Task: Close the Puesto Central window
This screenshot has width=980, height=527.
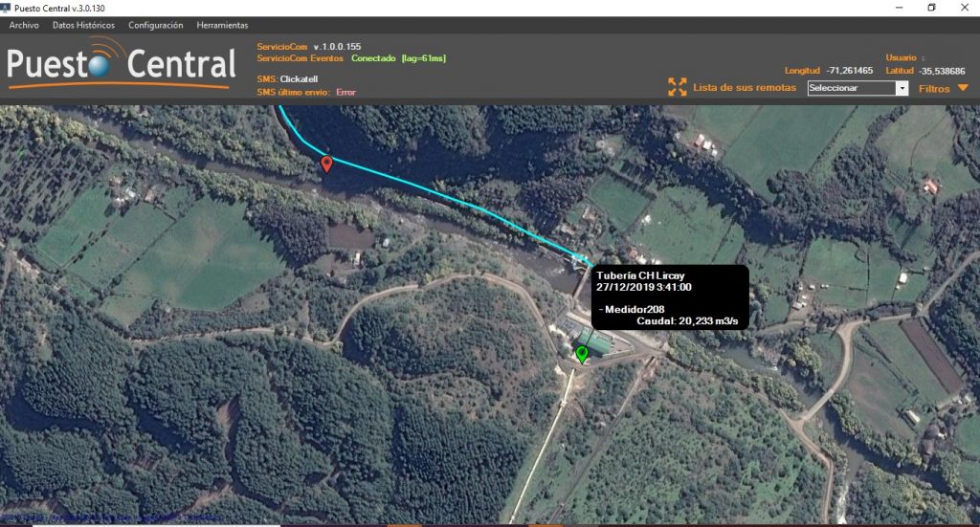Action: click(x=965, y=8)
